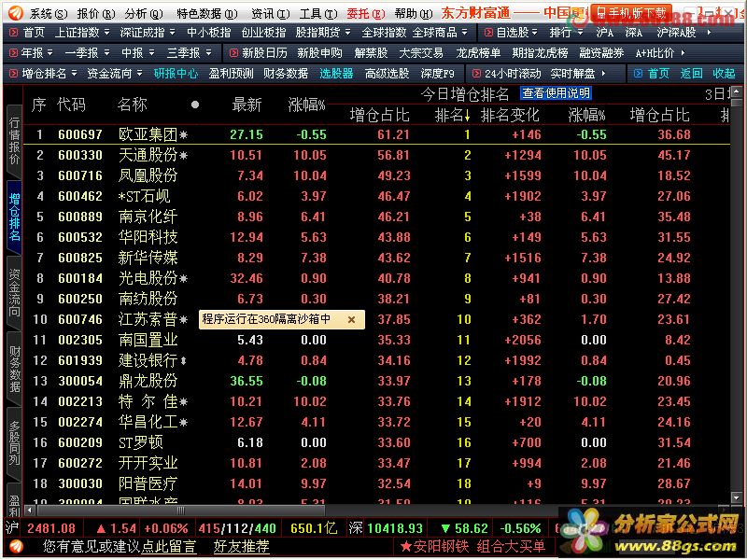
Task: Click the red icon before 新股日历
Action: tap(233, 52)
